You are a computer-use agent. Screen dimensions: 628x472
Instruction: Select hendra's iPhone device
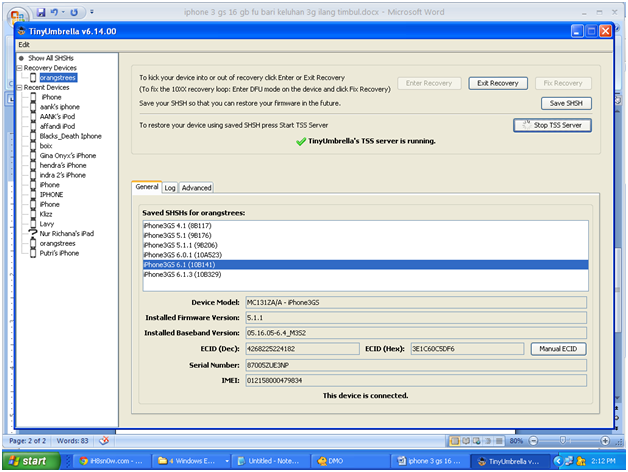63,165
